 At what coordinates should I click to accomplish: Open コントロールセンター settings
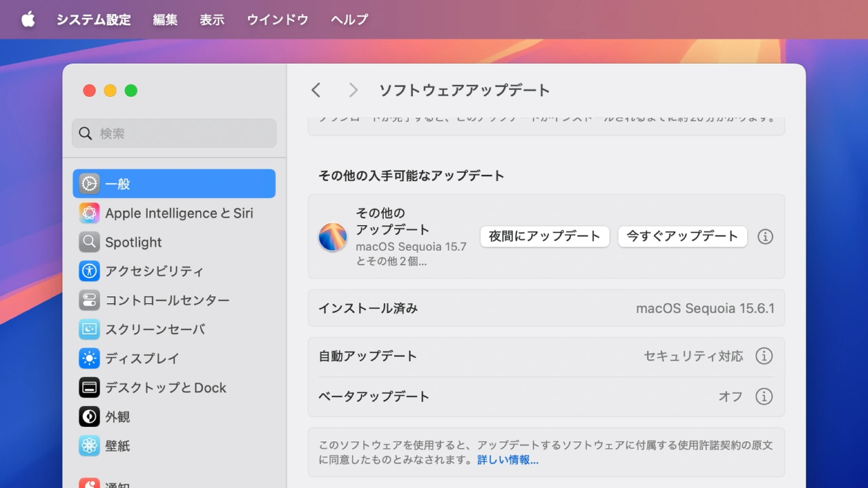coord(89,300)
